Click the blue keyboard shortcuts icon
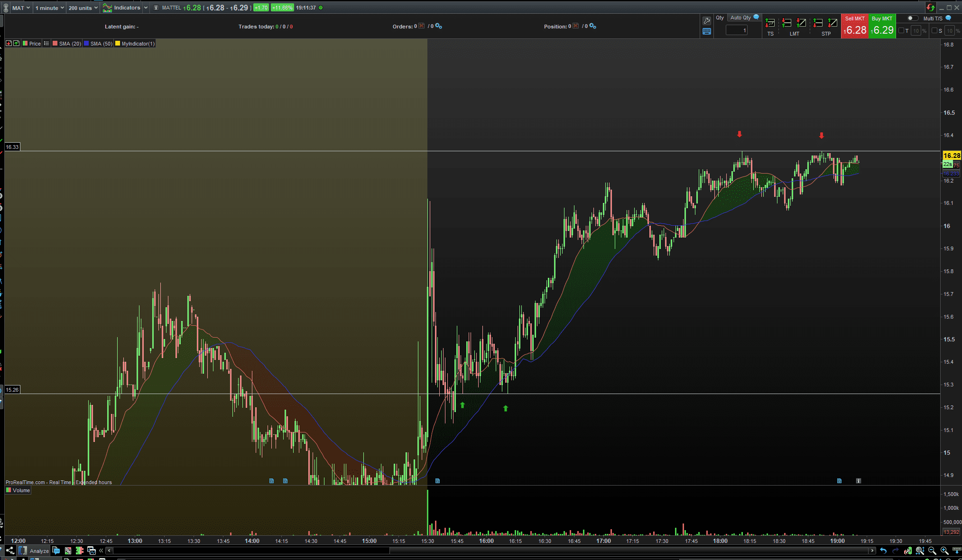 (x=707, y=31)
